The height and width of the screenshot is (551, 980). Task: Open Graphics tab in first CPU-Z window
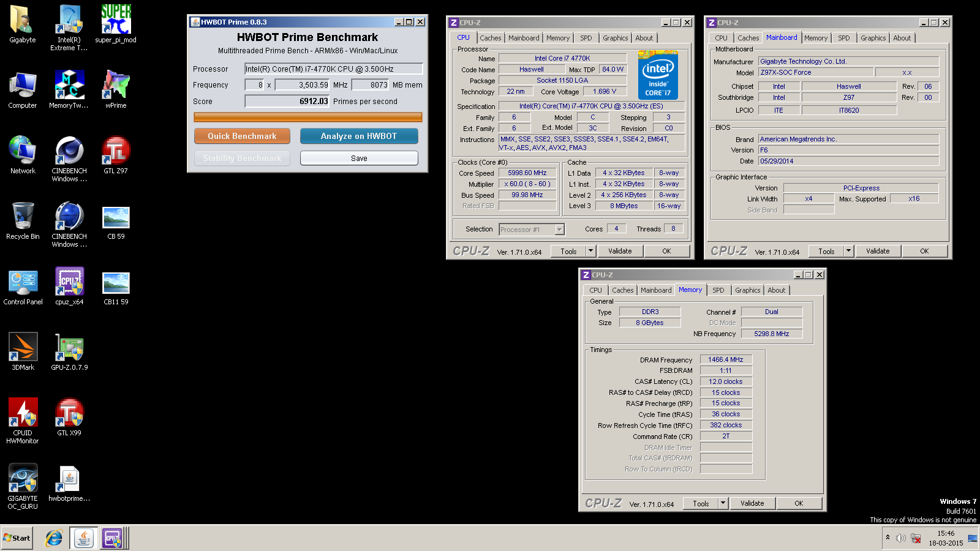(616, 38)
